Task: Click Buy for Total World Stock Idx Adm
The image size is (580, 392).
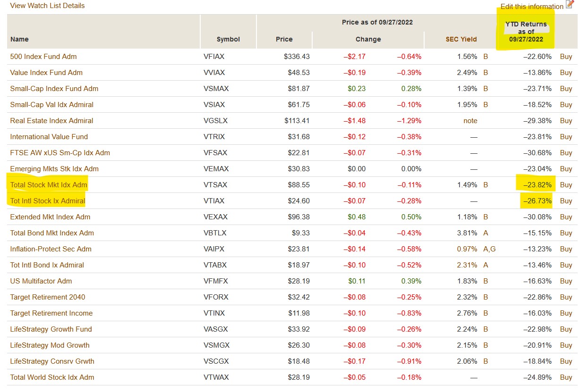Action: pyautogui.click(x=566, y=377)
